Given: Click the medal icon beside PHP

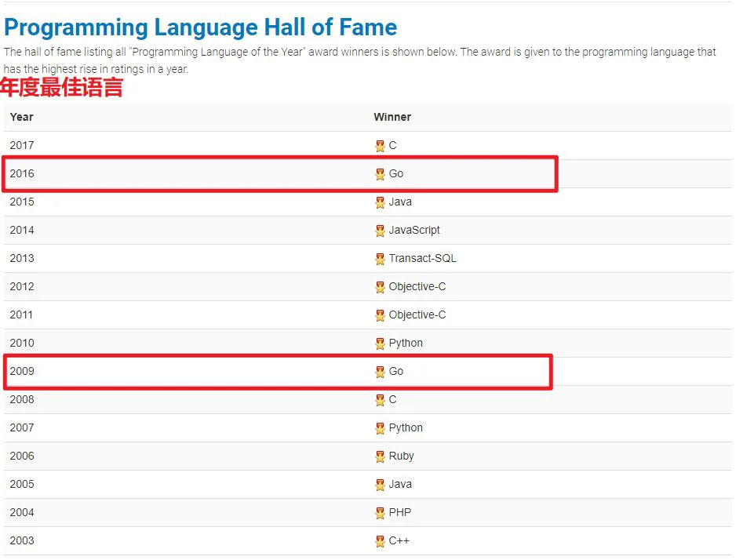Looking at the screenshot, I should point(380,513).
